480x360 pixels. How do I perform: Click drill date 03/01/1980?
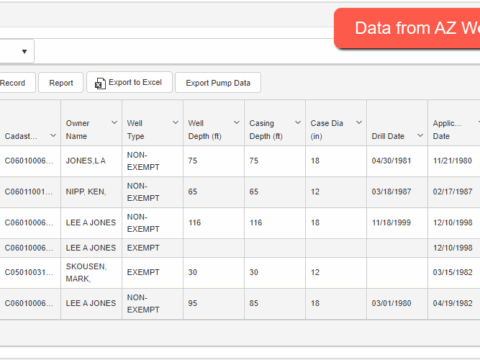(x=391, y=304)
